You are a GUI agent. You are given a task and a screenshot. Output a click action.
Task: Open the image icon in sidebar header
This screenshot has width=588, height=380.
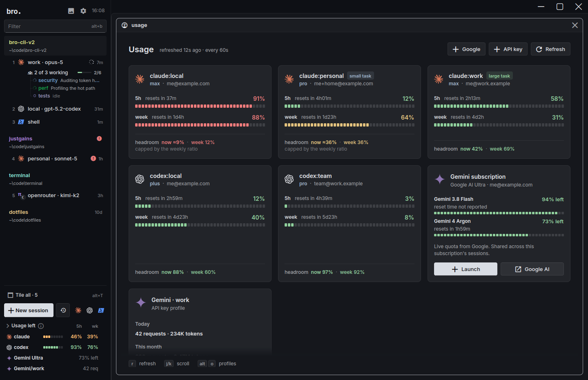pos(71,11)
